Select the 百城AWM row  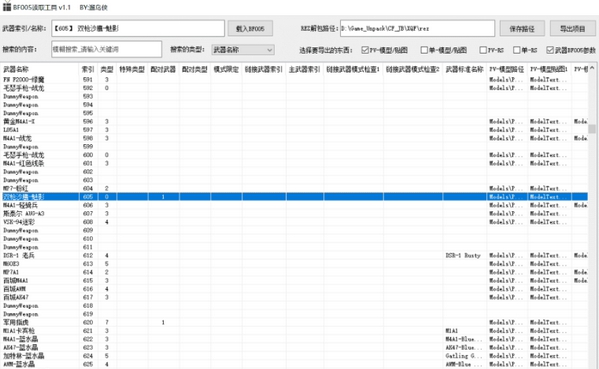tap(294, 289)
